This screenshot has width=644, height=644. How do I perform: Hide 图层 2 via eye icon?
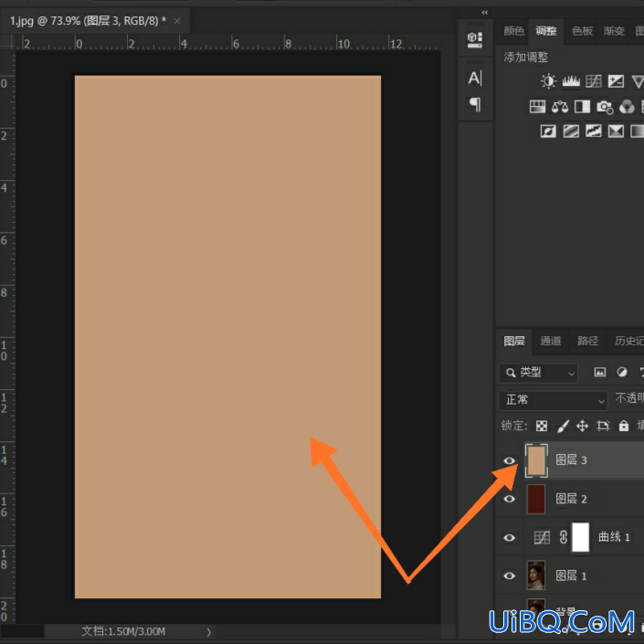pyautogui.click(x=510, y=499)
